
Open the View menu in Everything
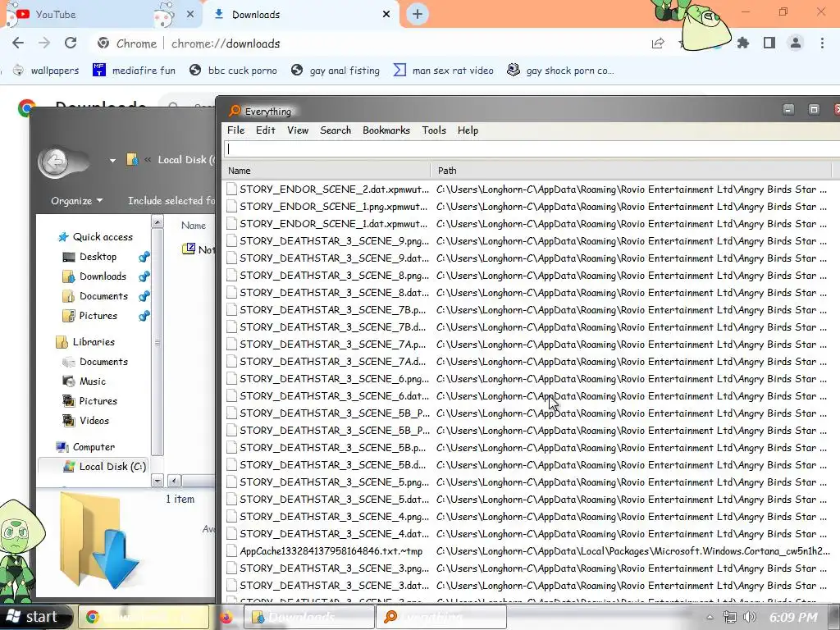pyautogui.click(x=298, y=130)
